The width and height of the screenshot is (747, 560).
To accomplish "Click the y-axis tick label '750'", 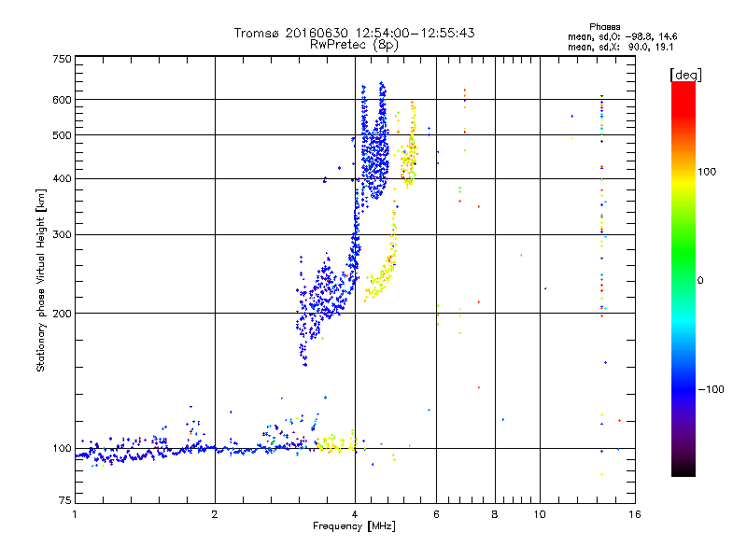I will point(62,59).
